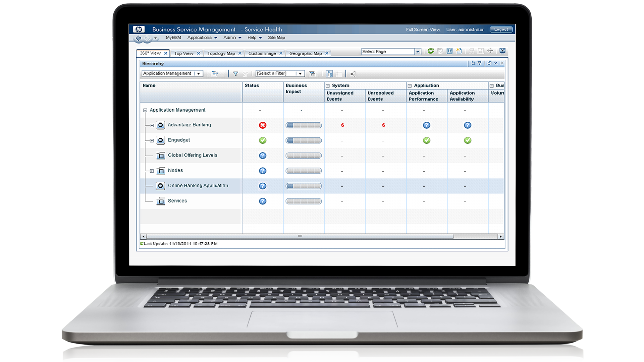Click the monitor display icon in page toolbar
Viewport: 644px width, 362px height.
click(502, 51)
